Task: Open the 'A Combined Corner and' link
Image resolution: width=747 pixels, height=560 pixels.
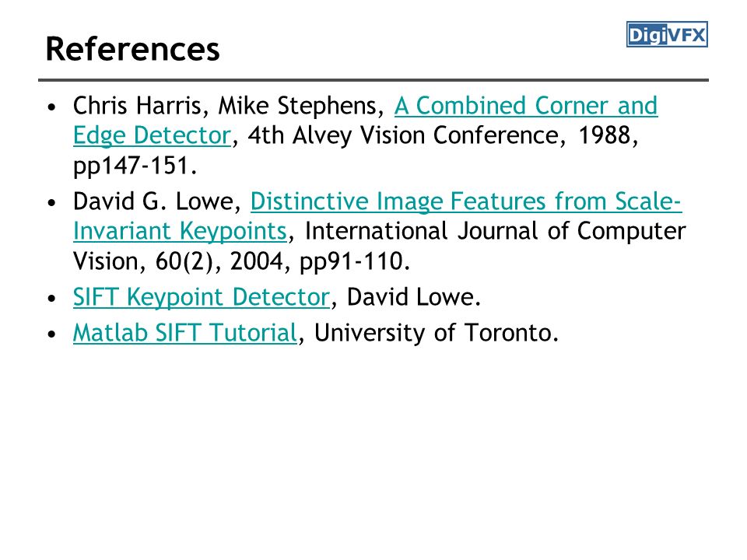Action: (526, 106)
